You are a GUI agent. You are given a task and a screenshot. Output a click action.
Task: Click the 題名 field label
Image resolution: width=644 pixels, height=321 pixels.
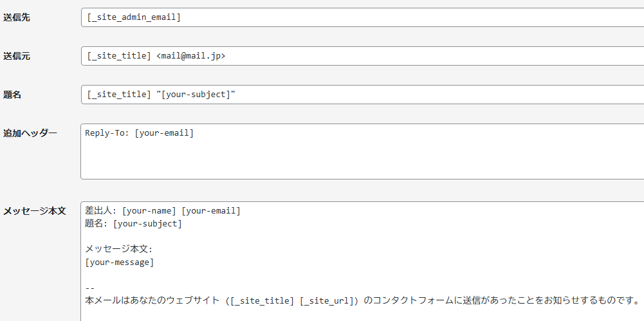tap(13, 95)
